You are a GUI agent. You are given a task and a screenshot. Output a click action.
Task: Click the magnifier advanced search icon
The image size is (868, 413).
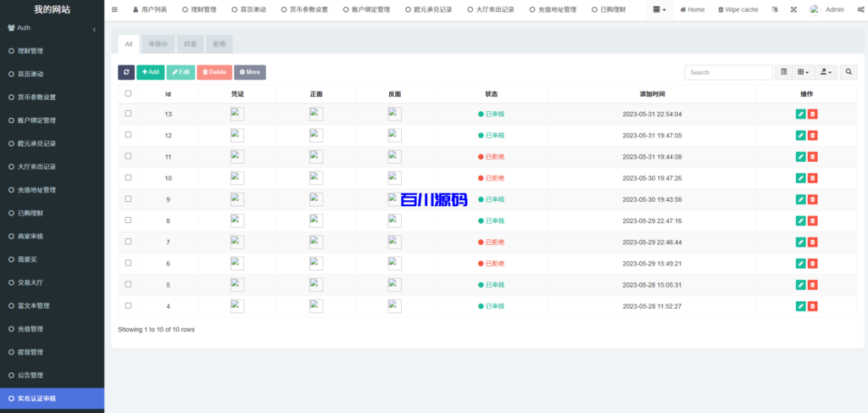pos(848,72)
